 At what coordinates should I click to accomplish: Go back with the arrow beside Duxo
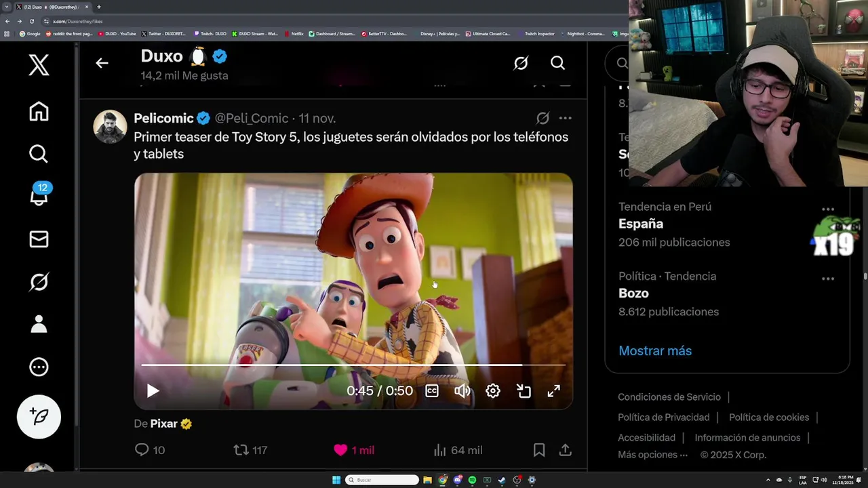coord(102,63)
